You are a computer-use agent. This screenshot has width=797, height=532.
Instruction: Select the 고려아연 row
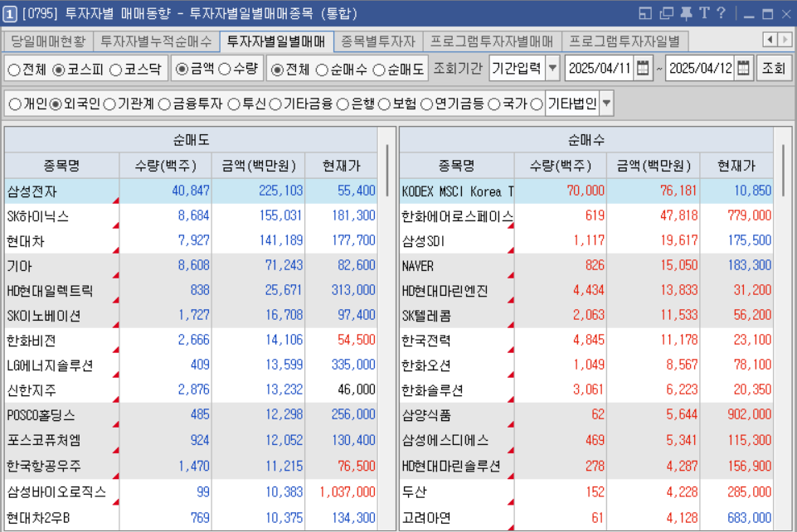coord(586,518)
